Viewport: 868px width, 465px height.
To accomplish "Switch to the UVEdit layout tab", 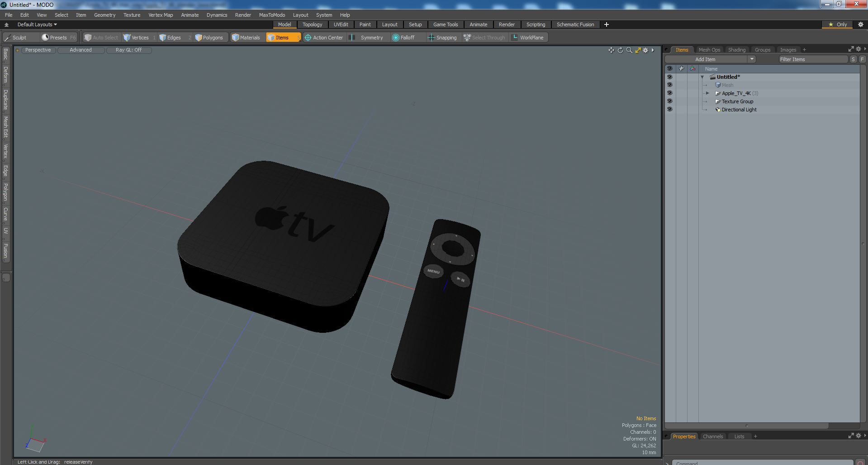I will (x=341, y=24).
